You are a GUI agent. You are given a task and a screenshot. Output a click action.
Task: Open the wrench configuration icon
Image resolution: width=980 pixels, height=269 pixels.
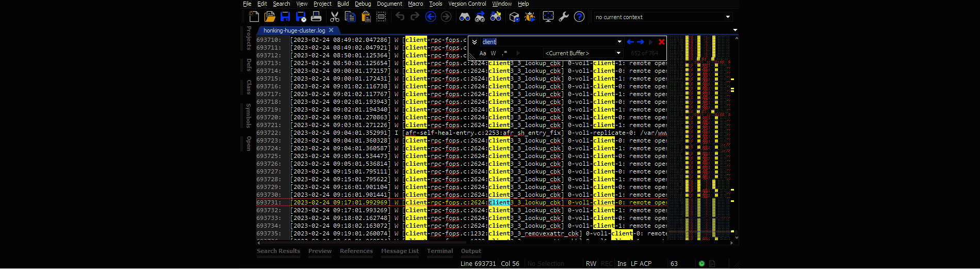[564, 17]
